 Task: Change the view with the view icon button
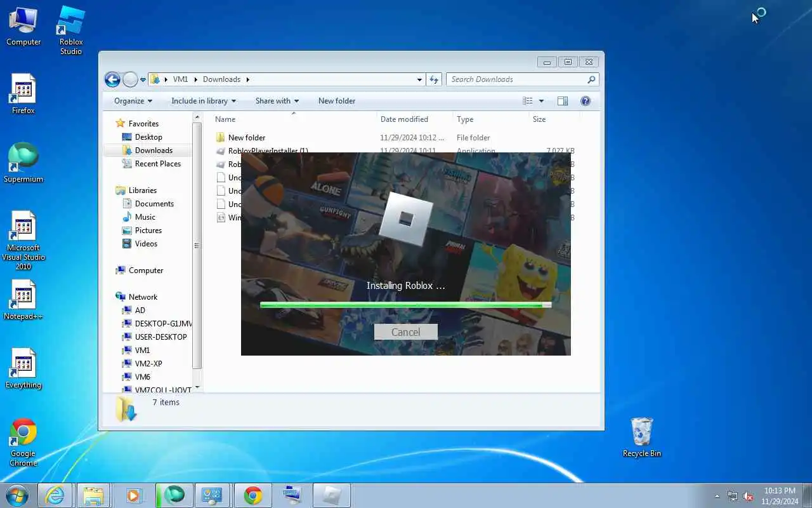527,101
